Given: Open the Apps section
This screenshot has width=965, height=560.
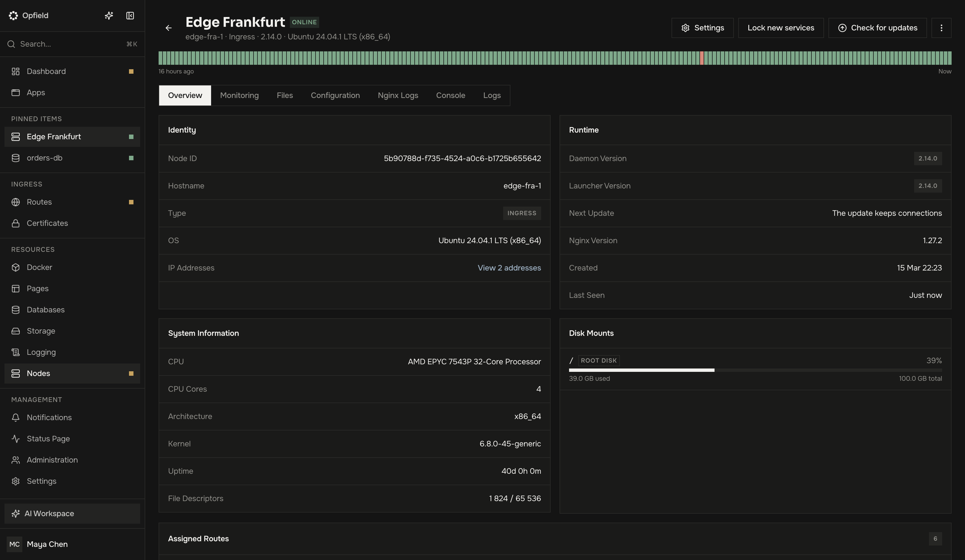Looking at the screenshot, I should point(72,93).
